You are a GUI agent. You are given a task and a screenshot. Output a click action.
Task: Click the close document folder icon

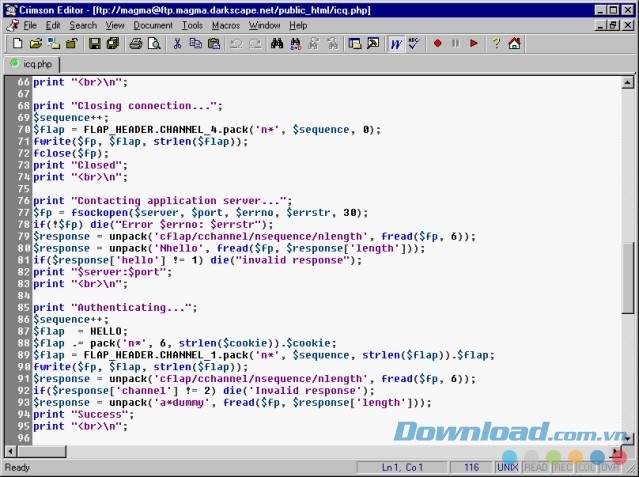[x=72, y=43]
